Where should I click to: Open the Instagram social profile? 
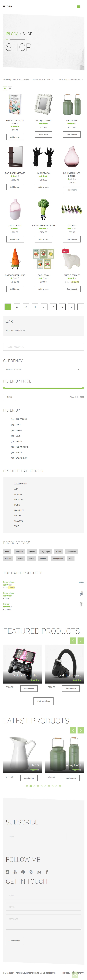[x=8, y=872]
